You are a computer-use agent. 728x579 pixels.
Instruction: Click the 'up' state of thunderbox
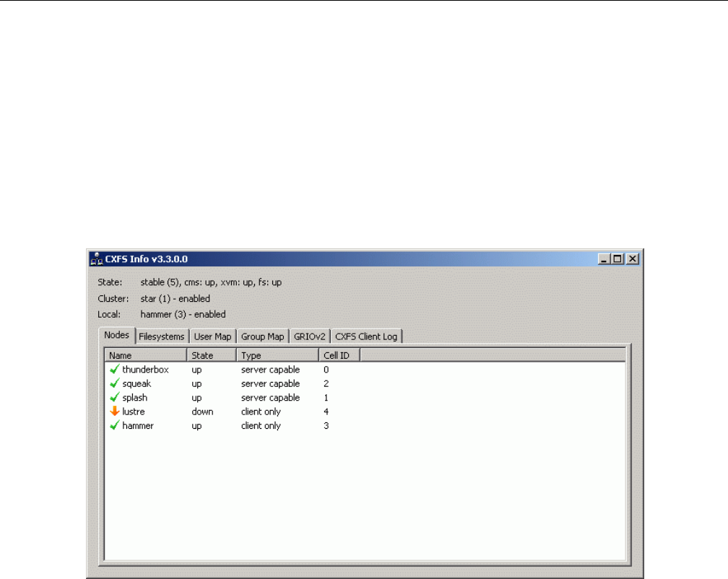pos(197,370)
